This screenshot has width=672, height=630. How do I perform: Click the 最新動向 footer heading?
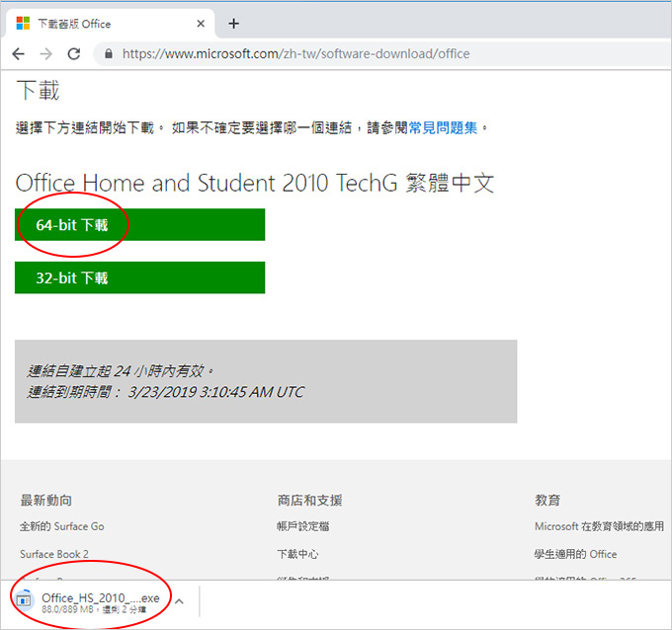pos(46,501)
